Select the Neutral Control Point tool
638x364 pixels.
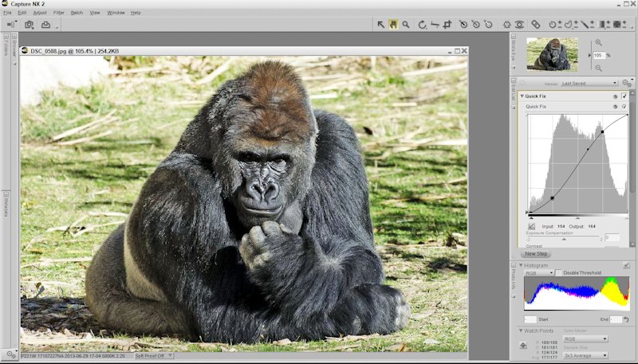pyautogui.click(x=475, y=25)
